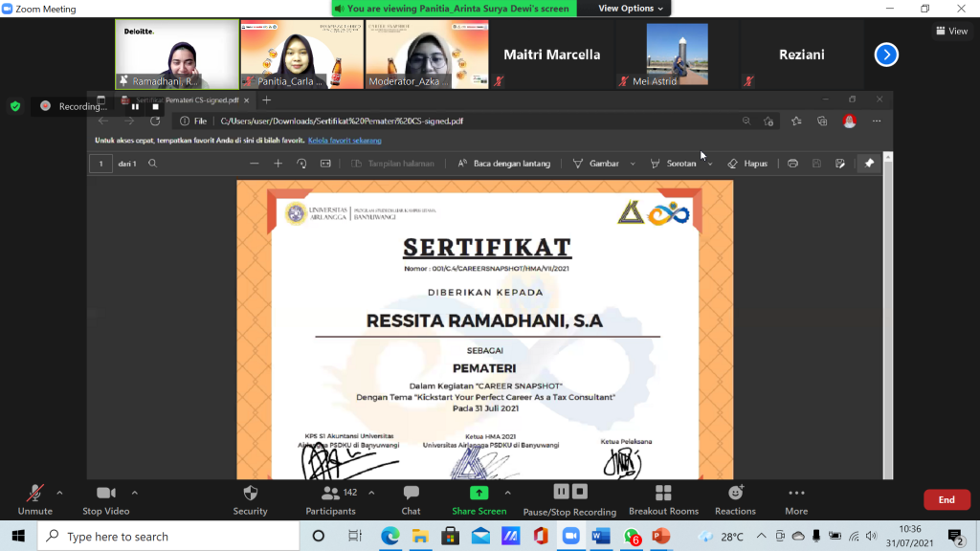Open the Reactions menu
This screenshot has width=980, height=551.
point(735,500)
